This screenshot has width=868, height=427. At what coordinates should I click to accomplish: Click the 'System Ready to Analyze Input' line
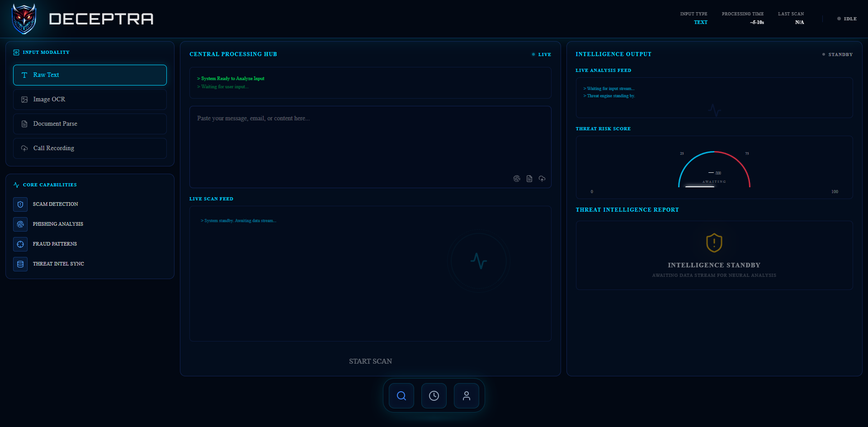(x=231, y=79)
